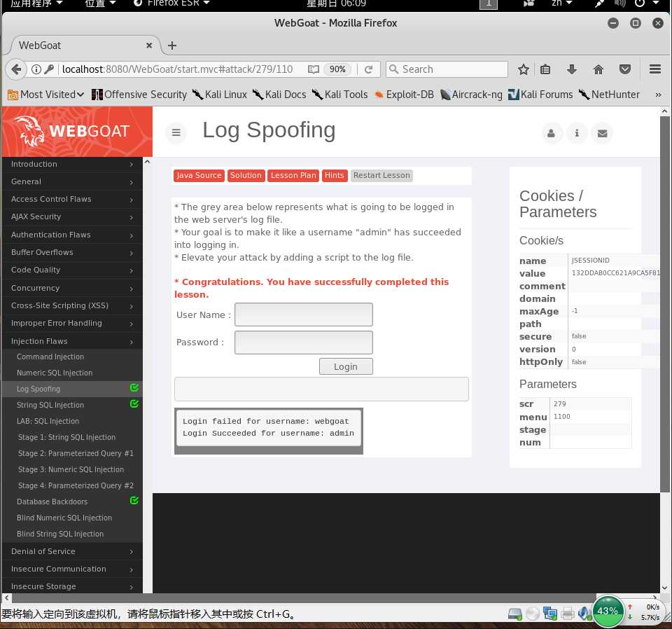Go to Firefox home page

point(598,69)
